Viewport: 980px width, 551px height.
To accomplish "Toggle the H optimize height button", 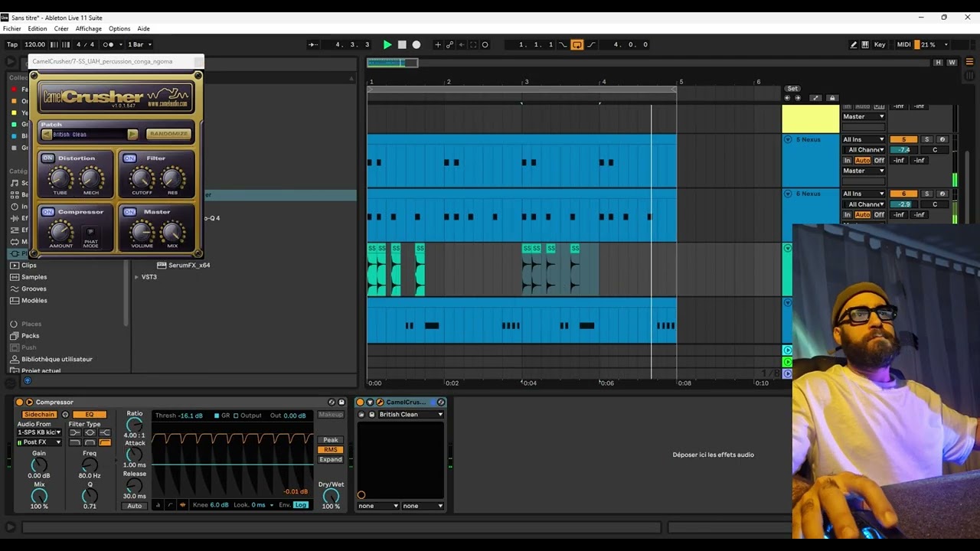I will tap(938, 62).
